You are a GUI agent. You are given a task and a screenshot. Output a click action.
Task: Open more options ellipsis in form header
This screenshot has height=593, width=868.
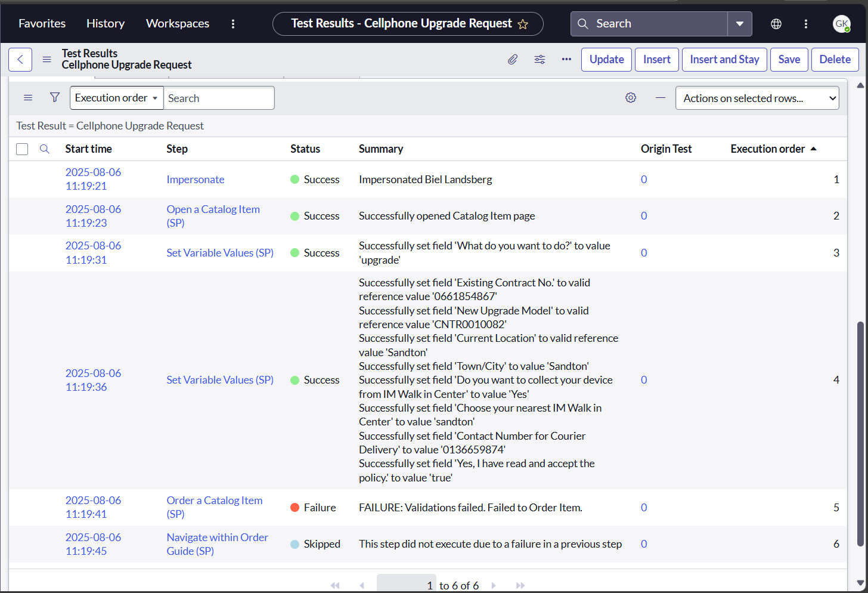(566, 60)
